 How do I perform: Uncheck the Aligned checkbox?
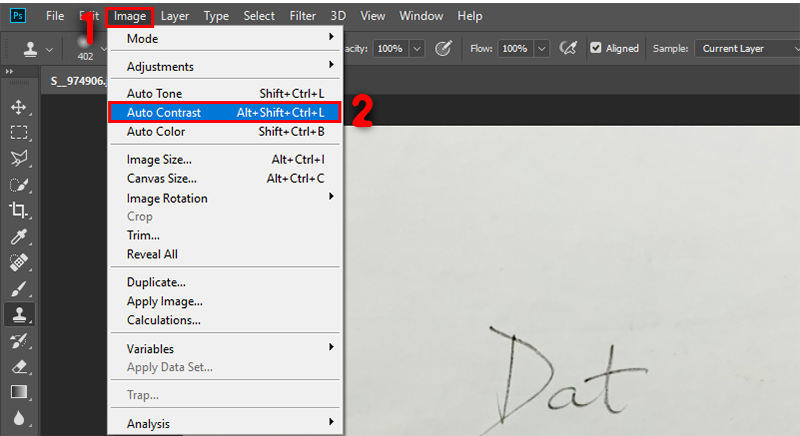[596, 48]
